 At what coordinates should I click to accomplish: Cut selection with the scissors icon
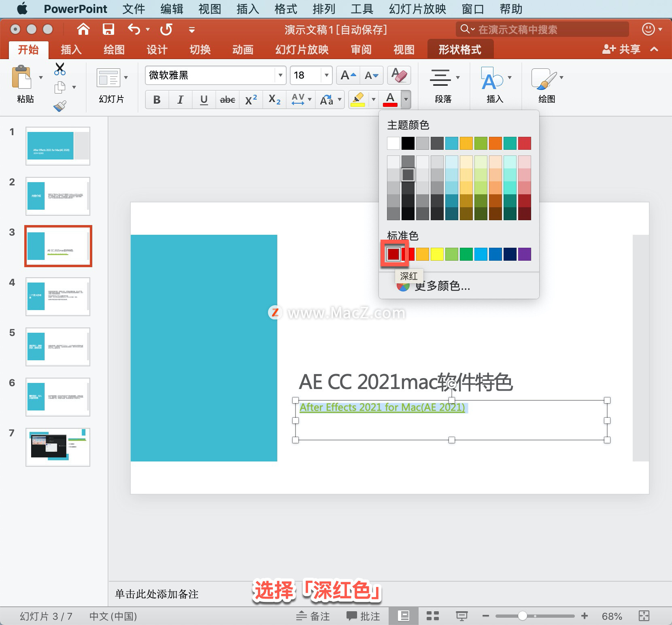(x=60, y=69)
